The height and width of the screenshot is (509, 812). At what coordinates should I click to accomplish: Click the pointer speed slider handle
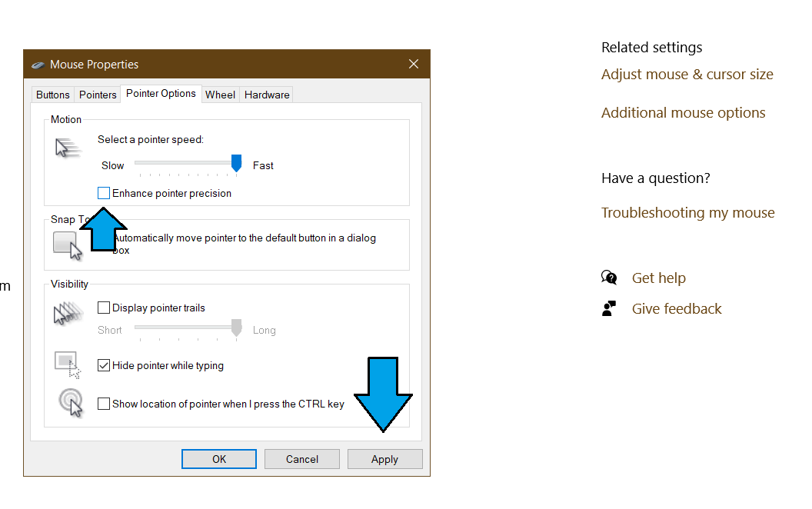(x=236, y=163)
